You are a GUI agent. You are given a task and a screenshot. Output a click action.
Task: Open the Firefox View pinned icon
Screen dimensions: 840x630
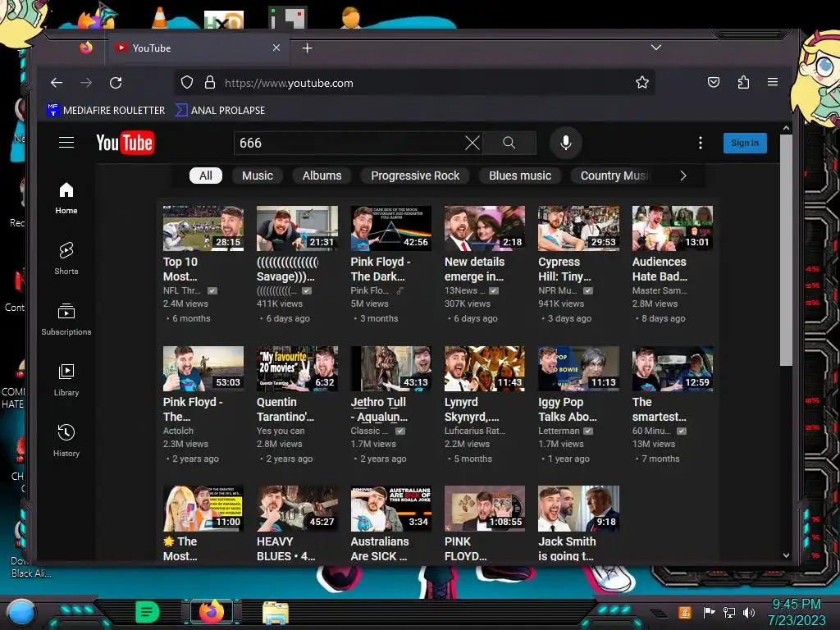click(x=85, y=48)
